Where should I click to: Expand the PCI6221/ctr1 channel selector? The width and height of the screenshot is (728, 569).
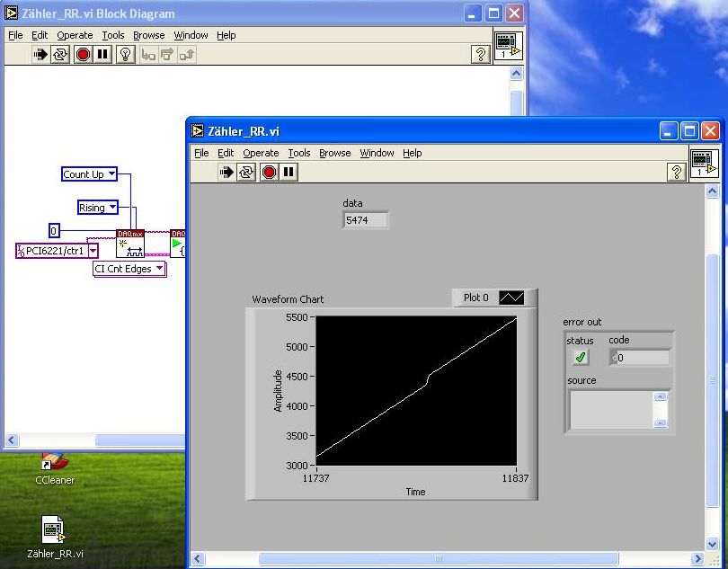click(x=93, y=251)
